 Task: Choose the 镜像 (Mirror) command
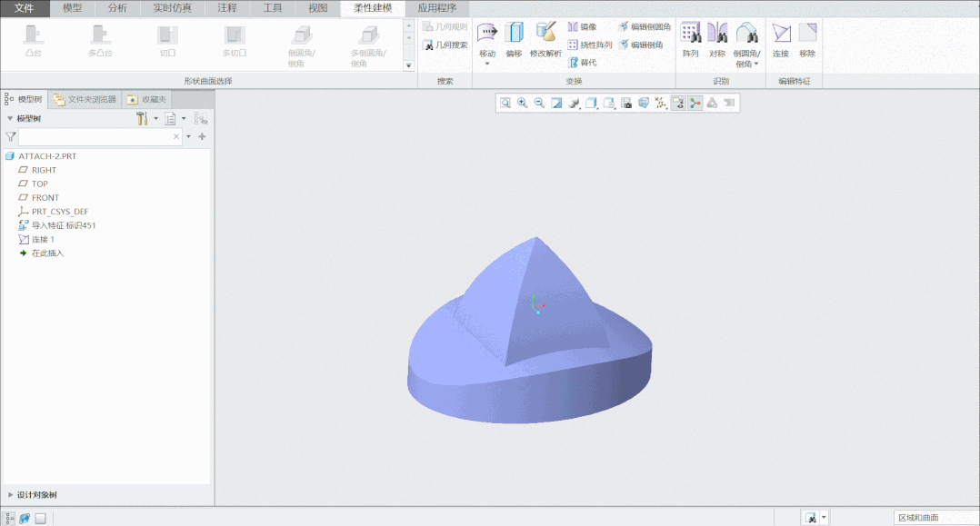(583, 27)
